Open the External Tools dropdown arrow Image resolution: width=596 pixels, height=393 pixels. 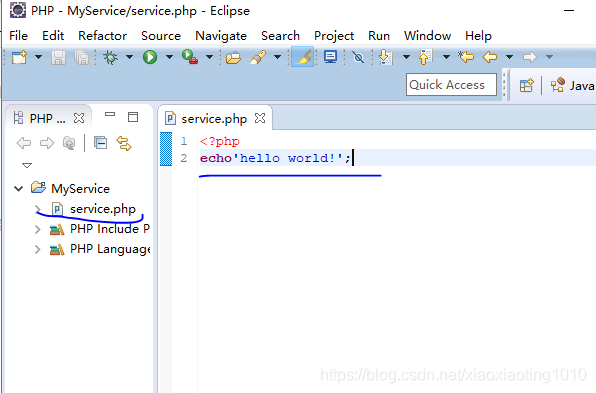pyautogui.click(x=209, y=57)
